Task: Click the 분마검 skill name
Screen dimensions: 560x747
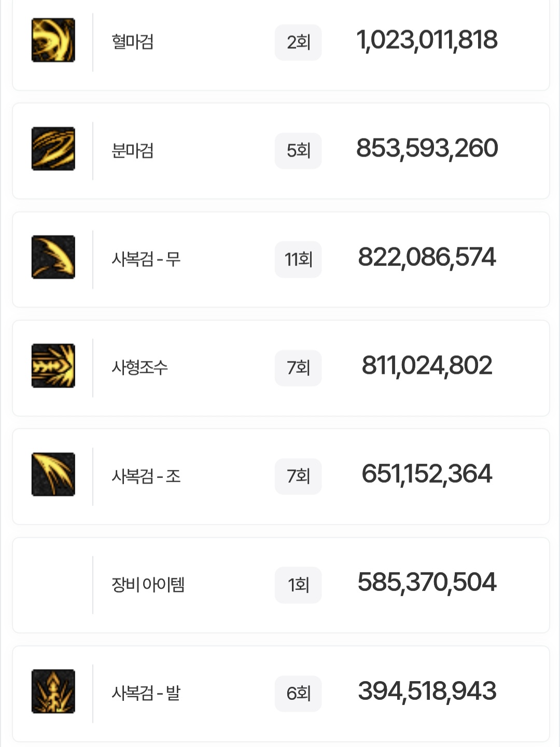Action: coord(133,151)
